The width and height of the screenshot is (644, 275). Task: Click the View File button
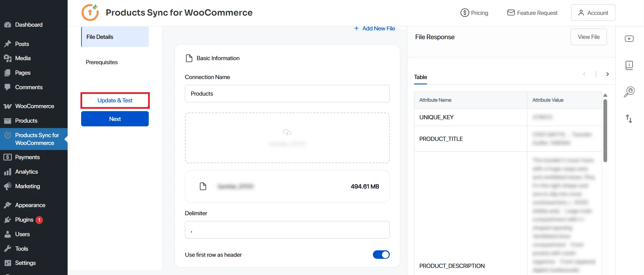(x=589, y=37)
